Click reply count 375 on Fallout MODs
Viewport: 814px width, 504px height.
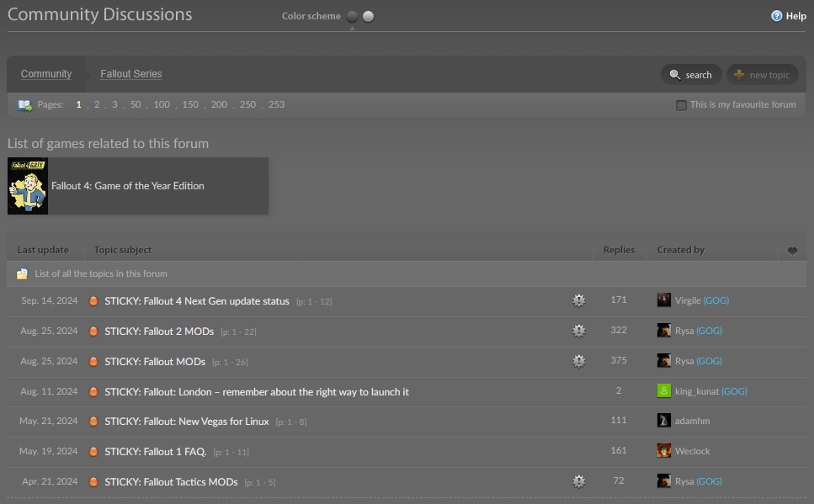[619, 360]
